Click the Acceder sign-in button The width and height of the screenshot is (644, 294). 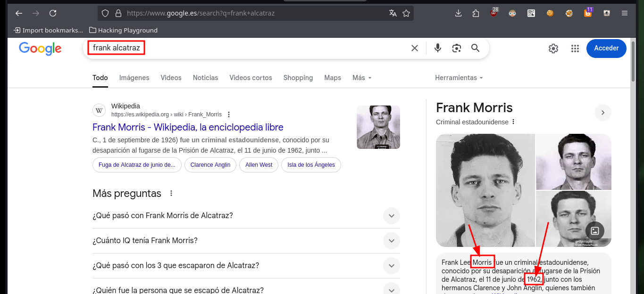(606, 49)
